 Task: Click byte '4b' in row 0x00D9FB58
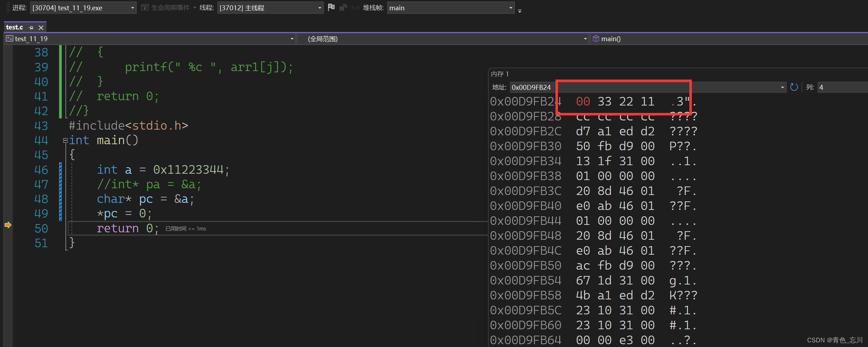583,296
